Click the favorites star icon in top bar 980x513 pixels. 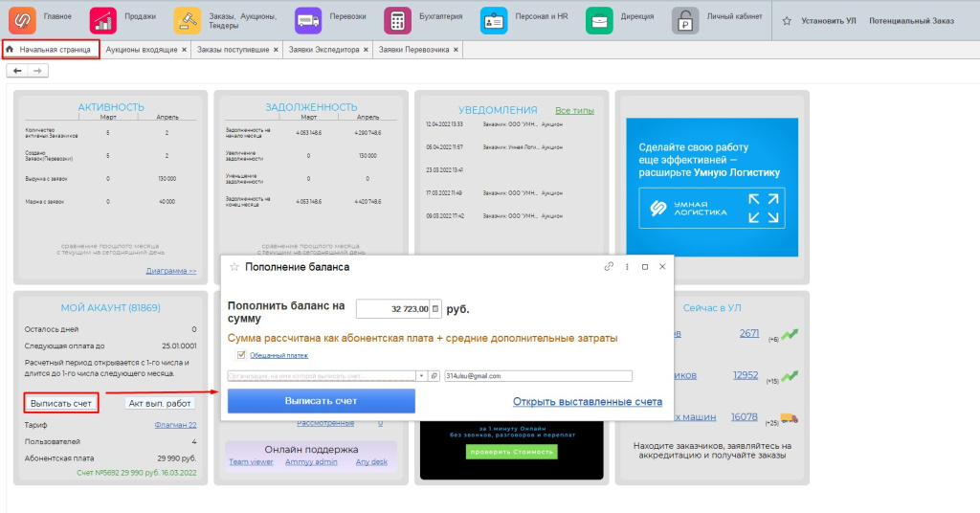787,21
